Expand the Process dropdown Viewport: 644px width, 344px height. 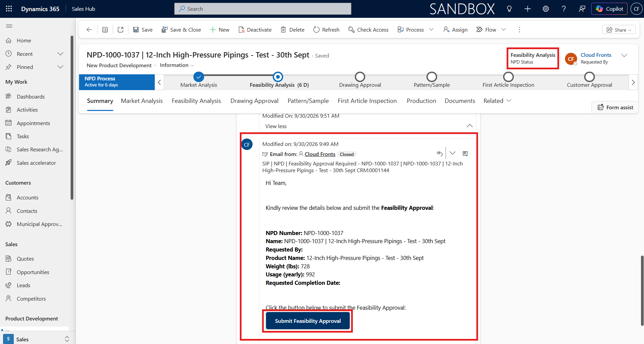pos(431,30)
